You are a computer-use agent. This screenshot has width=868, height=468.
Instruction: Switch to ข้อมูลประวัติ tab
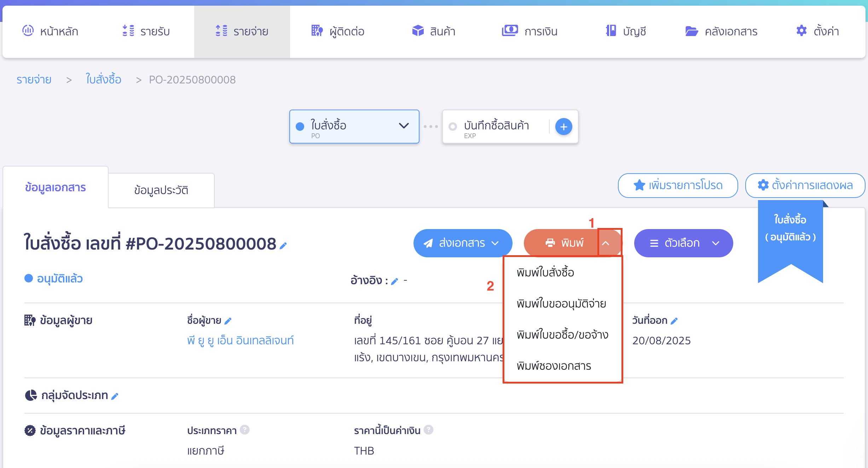coord(161,190)
